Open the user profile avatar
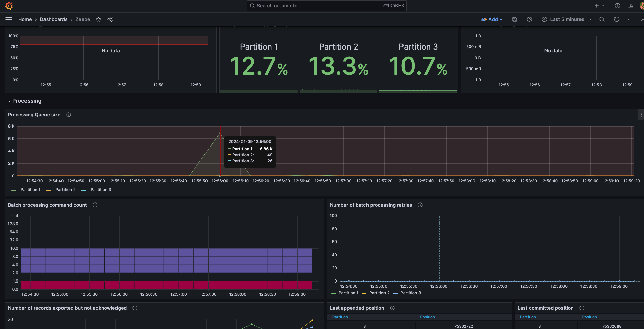Image resolution: width=644 pixels, height=329 pixels. (x=642, y=6)
